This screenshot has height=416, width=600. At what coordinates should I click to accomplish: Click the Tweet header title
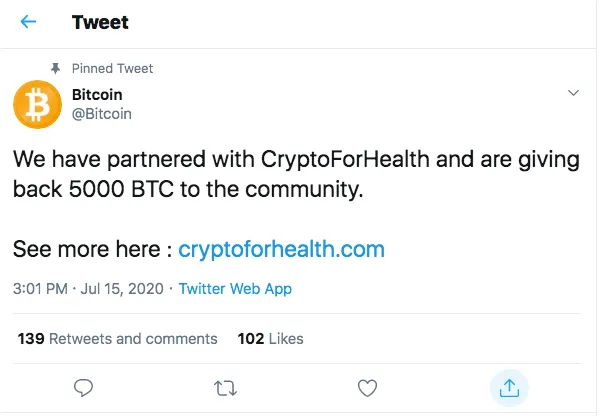tap(100, 22)
